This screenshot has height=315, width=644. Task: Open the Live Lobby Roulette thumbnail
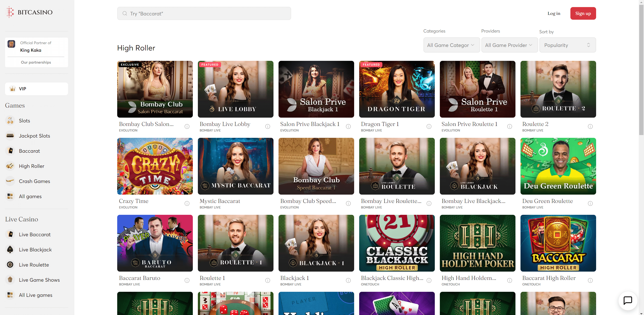397,166
